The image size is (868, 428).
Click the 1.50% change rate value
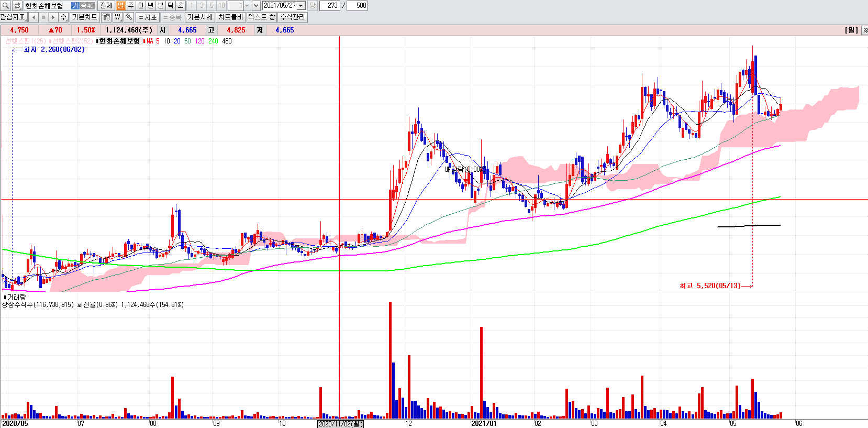coord(86,30)
